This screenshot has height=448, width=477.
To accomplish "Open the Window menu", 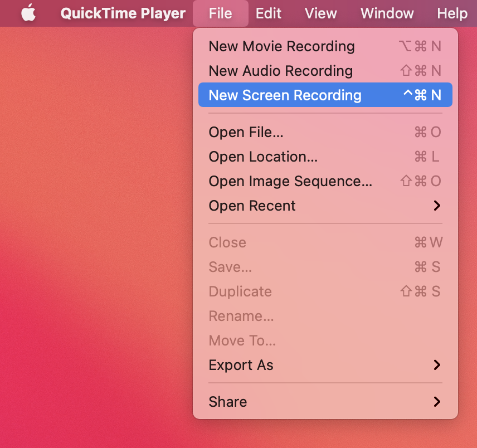I will coord(387,13).
